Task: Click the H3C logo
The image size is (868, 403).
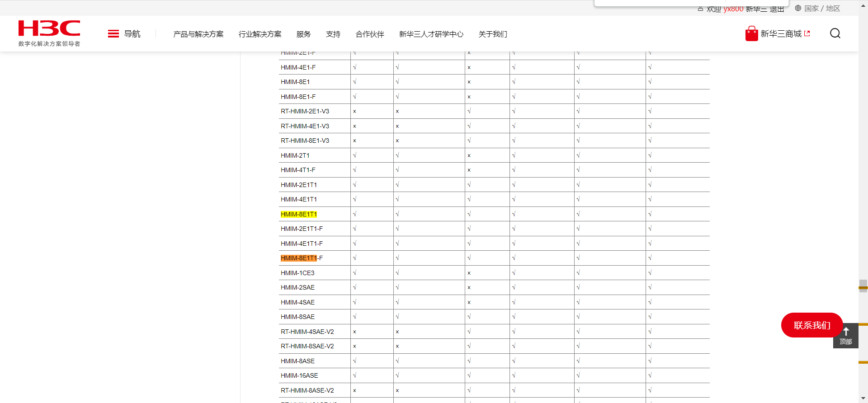Action: coord(49,33)
